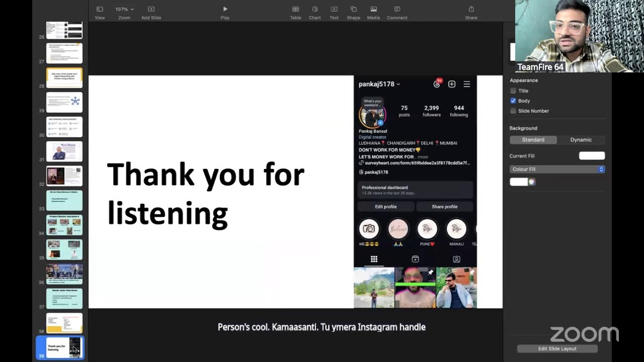This screenshot has width=644, height=362.
Task: Select the Instagram profile image on the slide
Action: 415,192
